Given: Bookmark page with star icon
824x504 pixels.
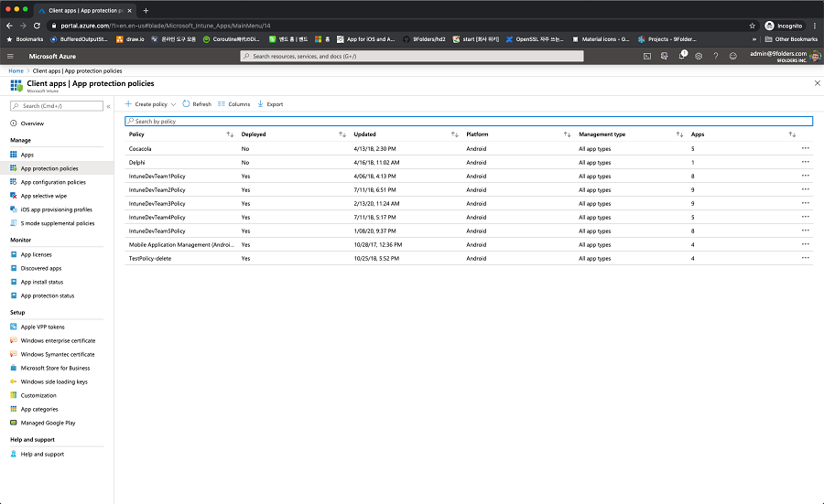Looking at the screenshot, I should tap(752, 26).
